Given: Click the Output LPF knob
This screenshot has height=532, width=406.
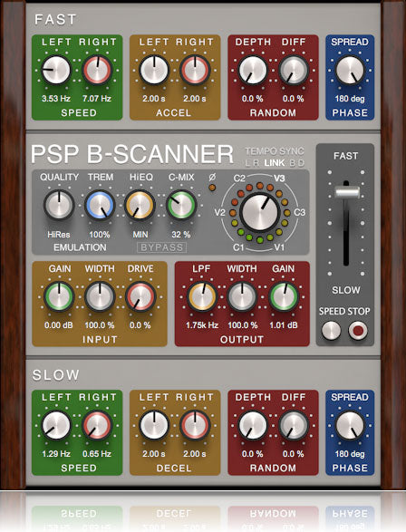Looking at the screenshot, I should 202,296.
